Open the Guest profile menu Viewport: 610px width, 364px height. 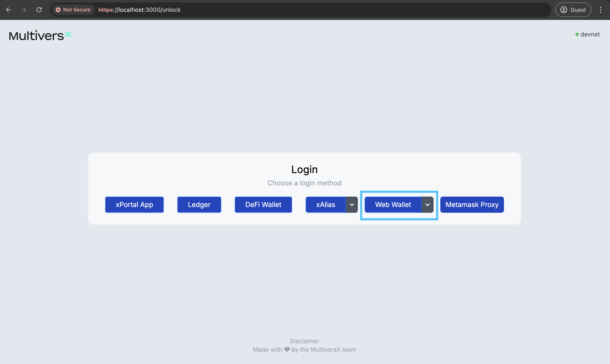click(x=573, y=10)
